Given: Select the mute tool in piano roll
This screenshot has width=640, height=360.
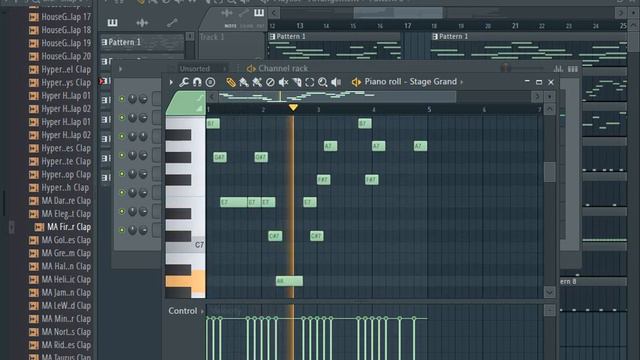Looking at the screenshot, I should [283, 82].
